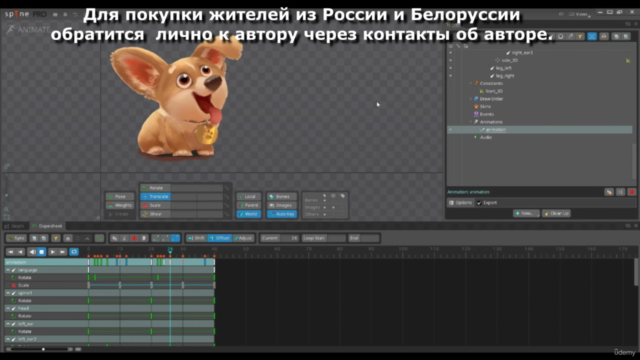Activate the Weights tool
The image size is (640, 360).
coord(120,205)
